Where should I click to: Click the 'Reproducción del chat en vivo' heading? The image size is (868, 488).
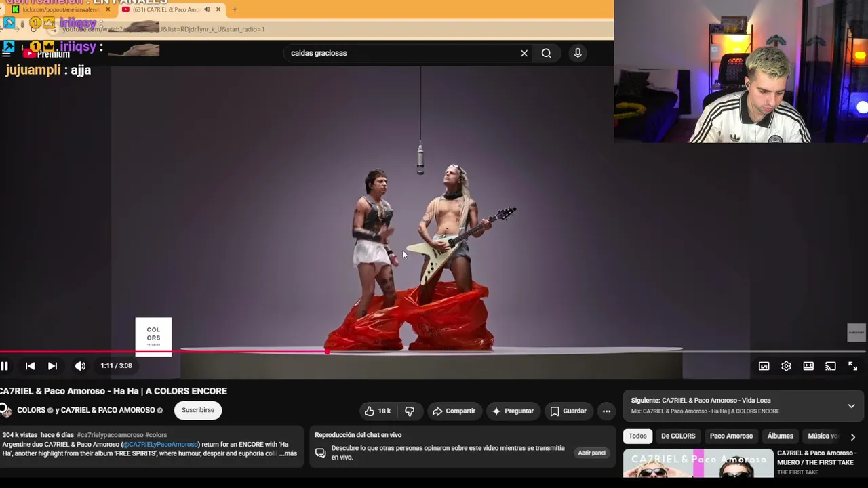pyautogui.click(x=358, y=435)
